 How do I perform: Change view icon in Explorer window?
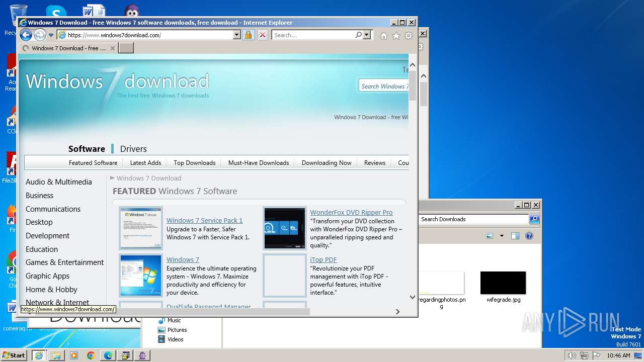pyautogui.click(x=490, y=236)
